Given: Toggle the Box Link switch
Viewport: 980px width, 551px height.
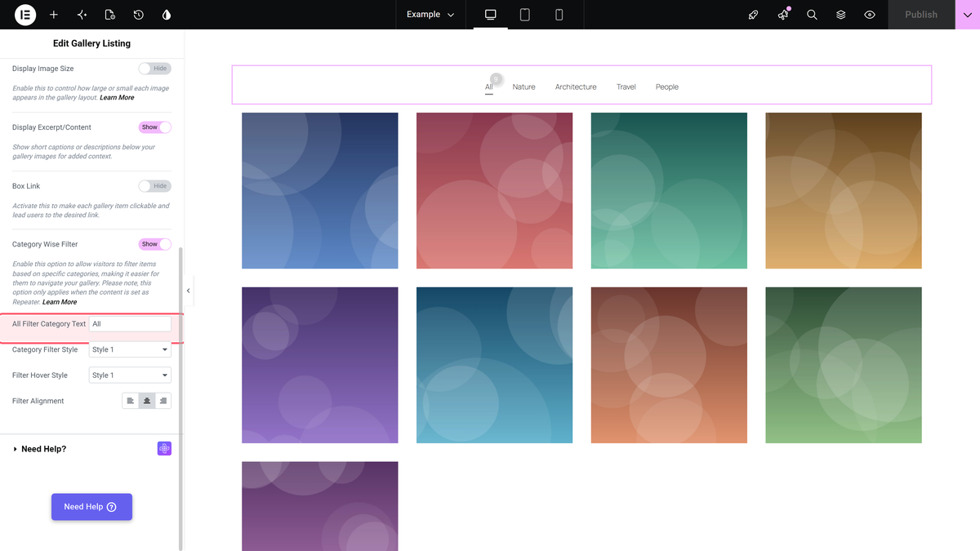Looking at the screenshot, I should click(154, 186).
